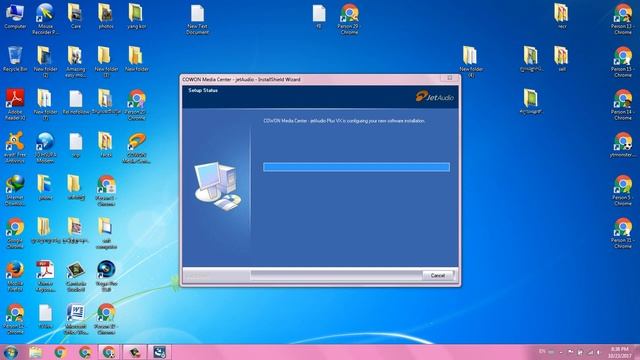Screen dimensions: 640x360
Task: Open the Google Chrome desktop shortcut
Action: coord(15,233)
